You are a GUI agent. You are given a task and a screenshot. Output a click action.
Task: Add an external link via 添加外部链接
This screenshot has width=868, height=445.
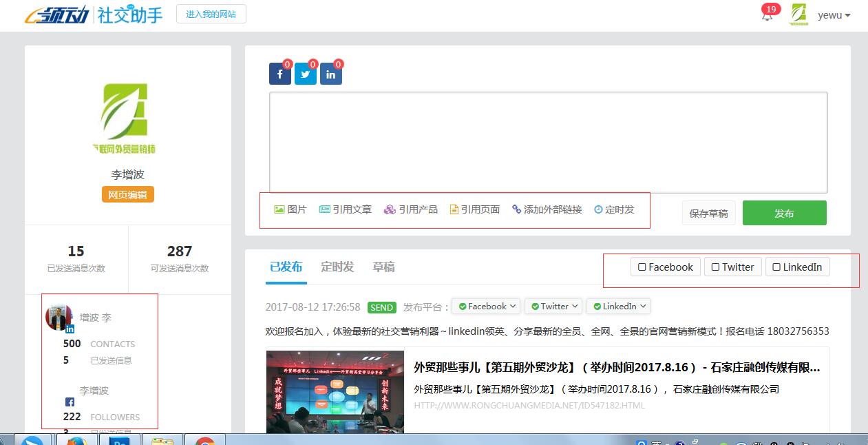pyautogui.click(x=547, y=209)
